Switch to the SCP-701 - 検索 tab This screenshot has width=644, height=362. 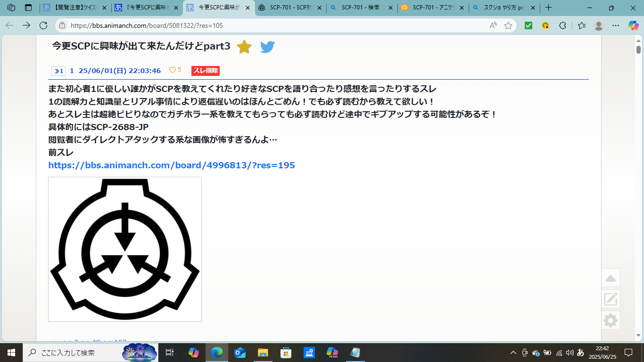(362, 8)
